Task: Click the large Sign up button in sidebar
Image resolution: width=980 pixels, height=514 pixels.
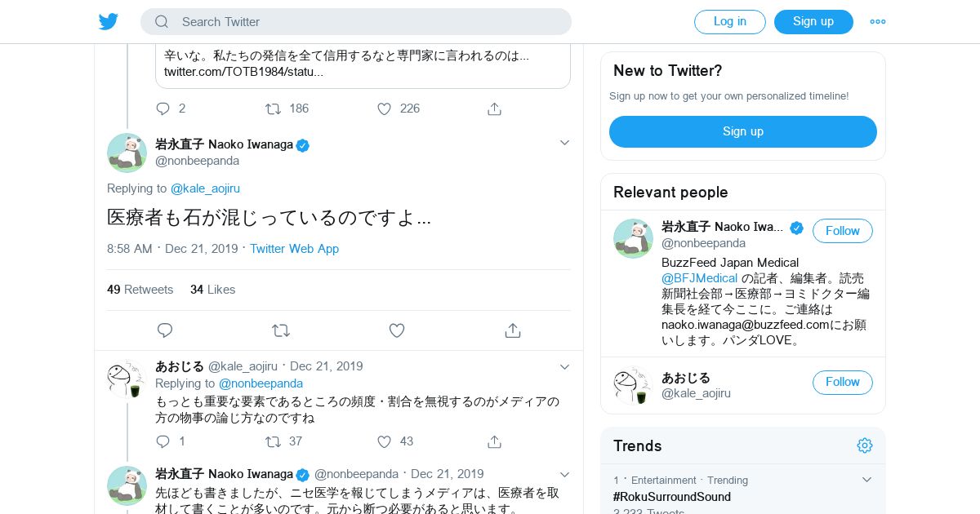Action: click(743, 131)
